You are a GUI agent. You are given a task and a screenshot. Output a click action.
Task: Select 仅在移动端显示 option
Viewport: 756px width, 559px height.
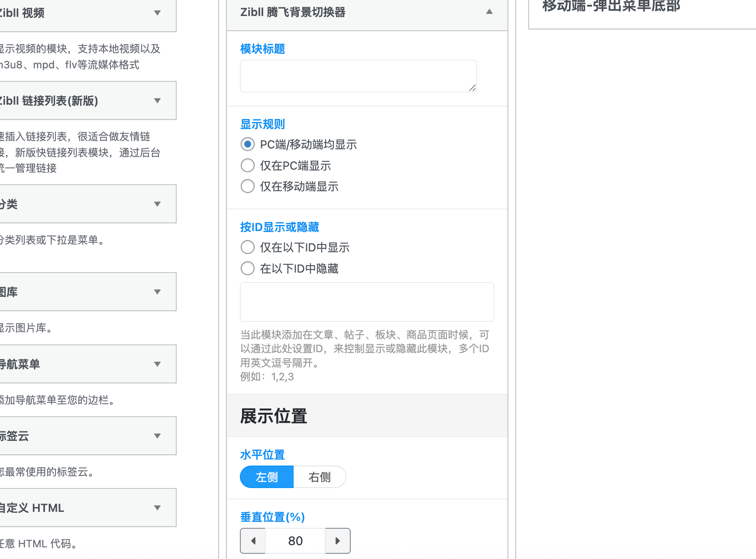click(247, 186)
